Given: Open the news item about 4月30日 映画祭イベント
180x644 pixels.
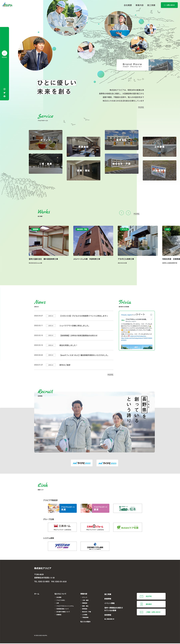Looking at the screenshot, I should 74,316.
